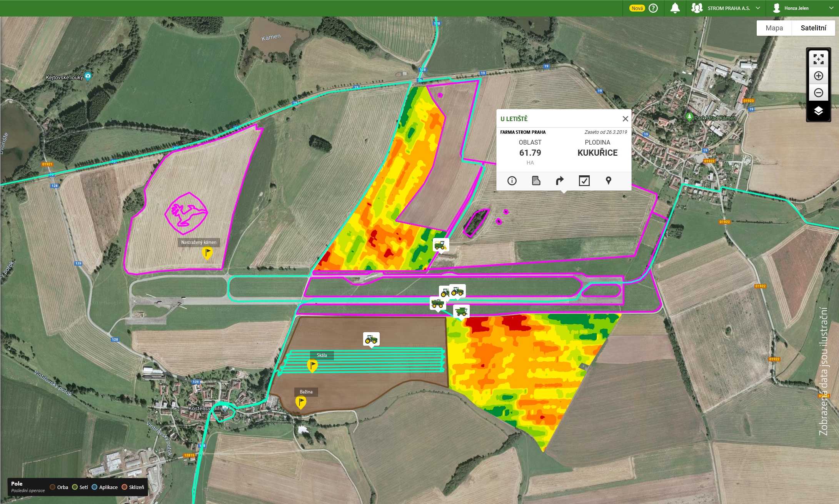Click the U LETIŠTĚ field title
Image resolution: width=839 pixels, height=504 pixels.
pyautogui.click(x=514, y=119)
